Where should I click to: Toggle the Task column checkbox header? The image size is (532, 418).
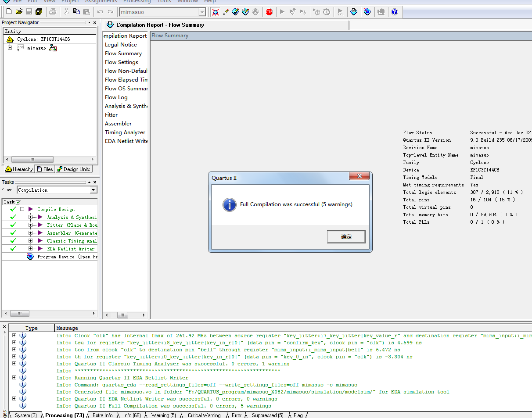pos(18,202)
